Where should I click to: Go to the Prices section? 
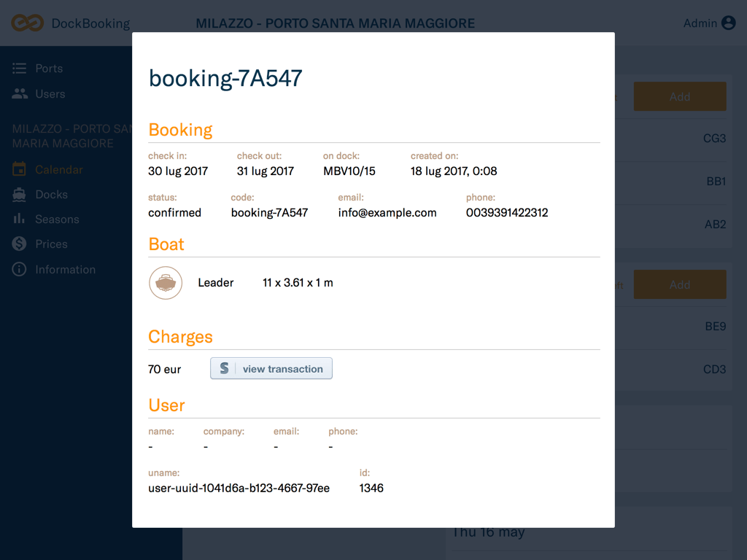click(52, 244)
